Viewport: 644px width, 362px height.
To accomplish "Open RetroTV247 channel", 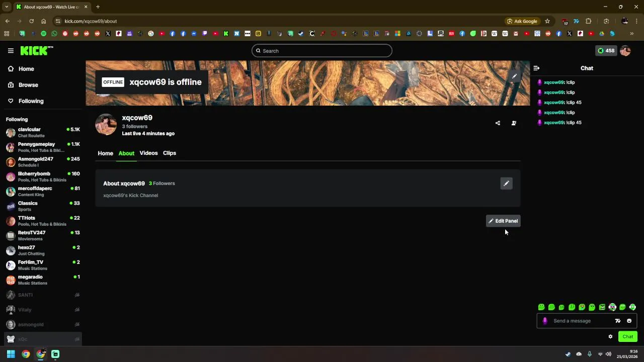I will coord(43,236).
